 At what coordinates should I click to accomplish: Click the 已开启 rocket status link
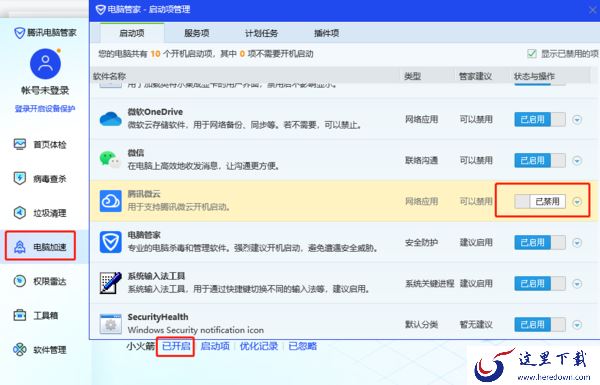pos(176,346)
